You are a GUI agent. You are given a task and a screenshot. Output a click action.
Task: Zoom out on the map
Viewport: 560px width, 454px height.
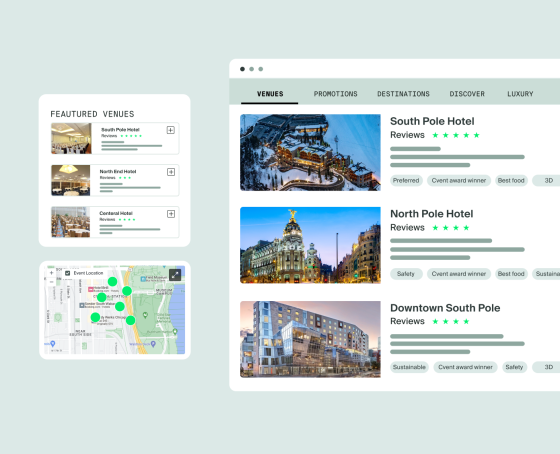51,282
